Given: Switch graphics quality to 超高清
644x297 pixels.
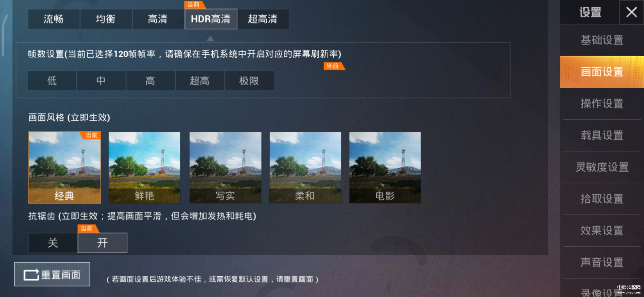Looking at the screenshot, I should [263, 19].
